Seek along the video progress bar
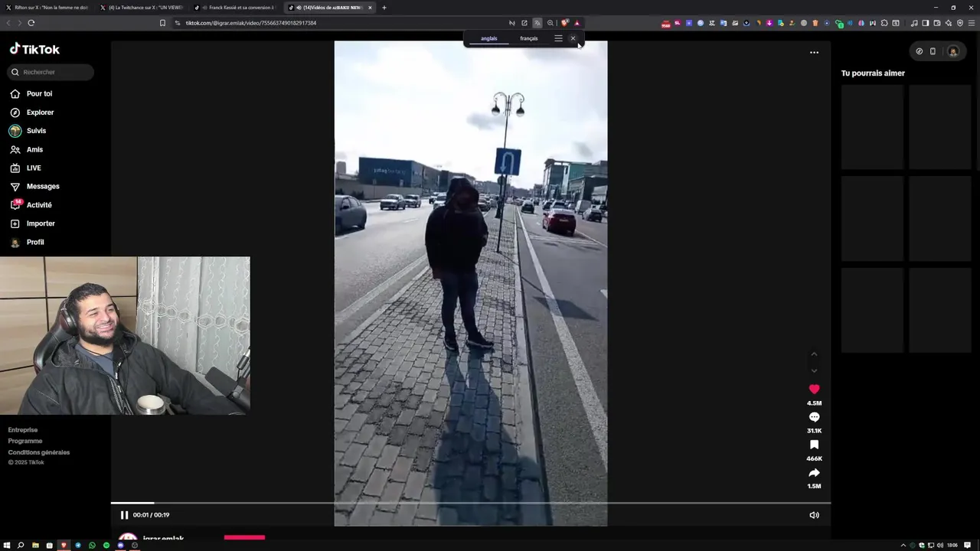Viewport: 980px width, 551px height. click(471, 503)
